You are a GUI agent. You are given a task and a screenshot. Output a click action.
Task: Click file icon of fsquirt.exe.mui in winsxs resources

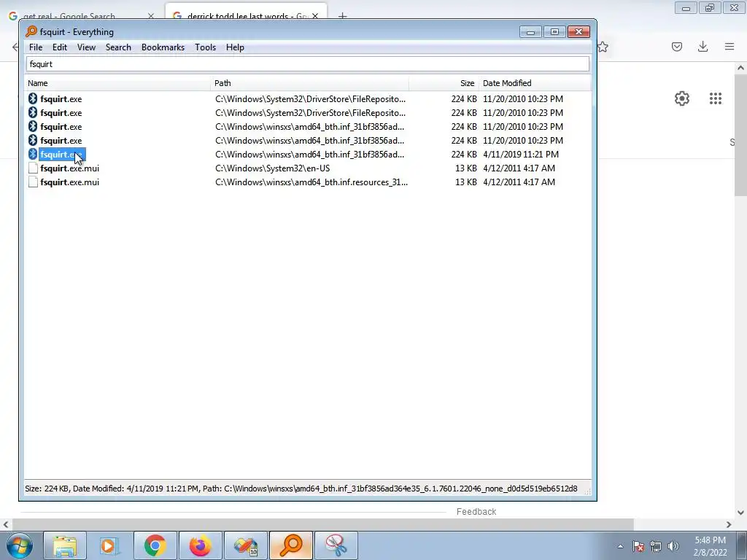click(x=33, y=182)
